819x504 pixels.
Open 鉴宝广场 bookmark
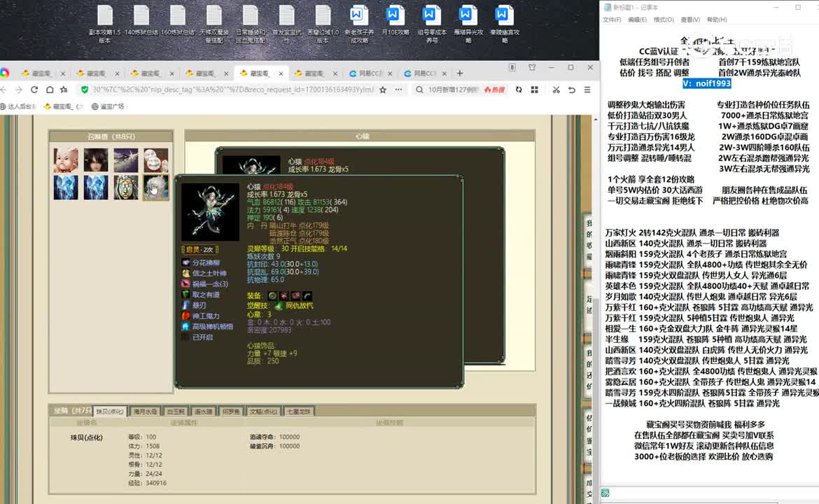pyautogui.click(x=108, y=106)
